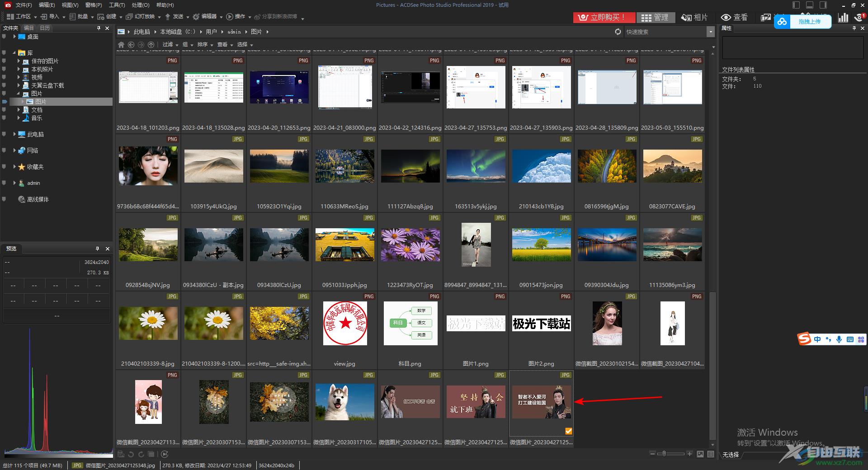The image size is (868, 470).
Task: Click the Refresh icon beside quick search
Action: pyautogui.click(x=618, y=32)
